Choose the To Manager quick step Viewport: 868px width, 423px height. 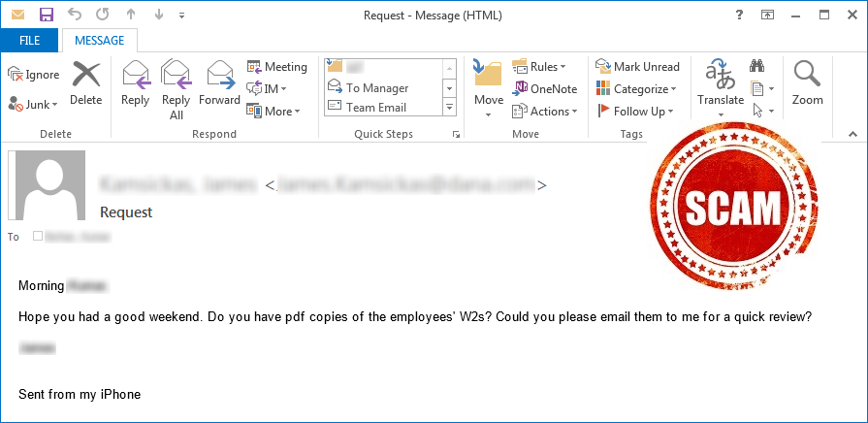(369, 88)
